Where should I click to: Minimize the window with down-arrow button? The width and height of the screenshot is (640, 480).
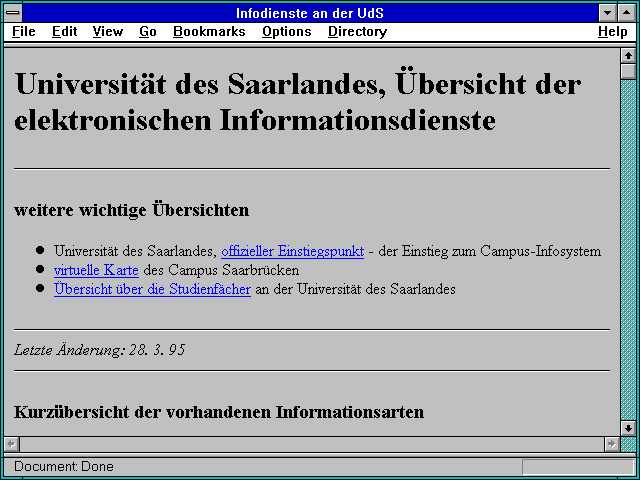(608, 13)
